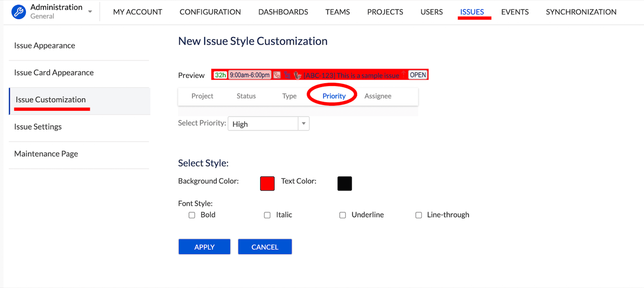Open the Select Priority dropdown

pyautogui.click(x=268, y=124)
